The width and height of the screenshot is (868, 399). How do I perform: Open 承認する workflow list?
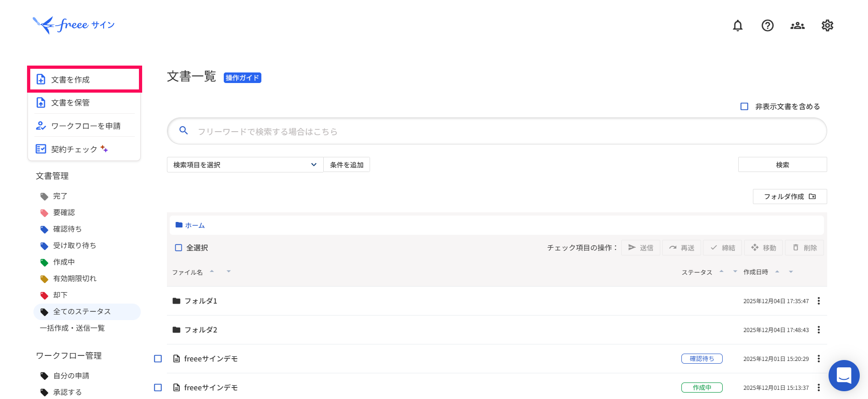tap(67, 392)
